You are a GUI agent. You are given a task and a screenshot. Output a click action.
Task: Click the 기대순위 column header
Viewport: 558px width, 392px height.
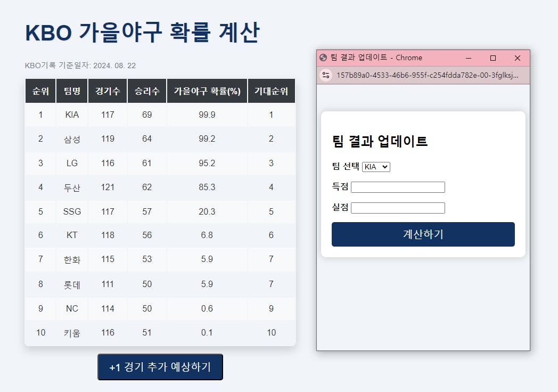tap(271, 91)
